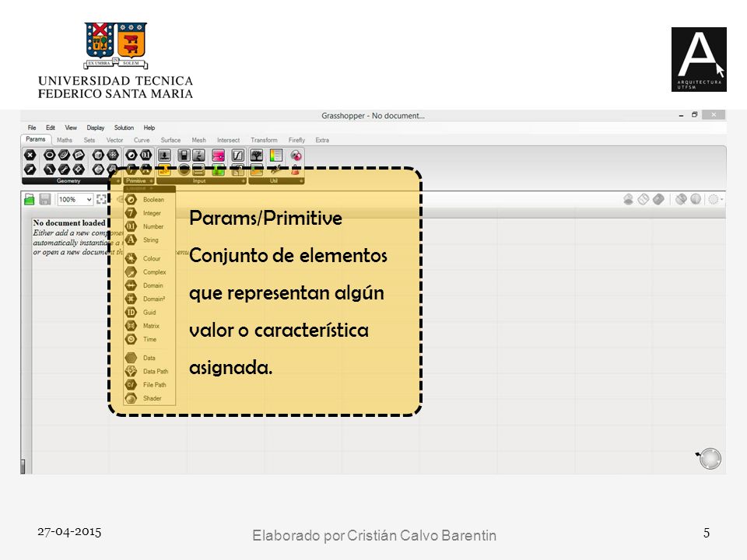Choose Integer from the Primitive list
The height and width of the screenshot is (560, 747).
click(149, 213)
